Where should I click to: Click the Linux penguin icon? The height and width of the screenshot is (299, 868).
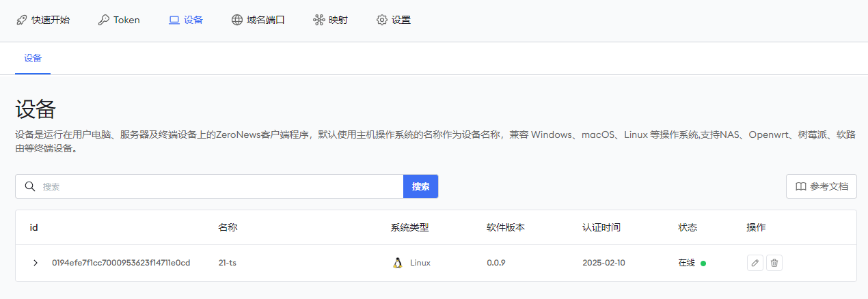[397, 263]
